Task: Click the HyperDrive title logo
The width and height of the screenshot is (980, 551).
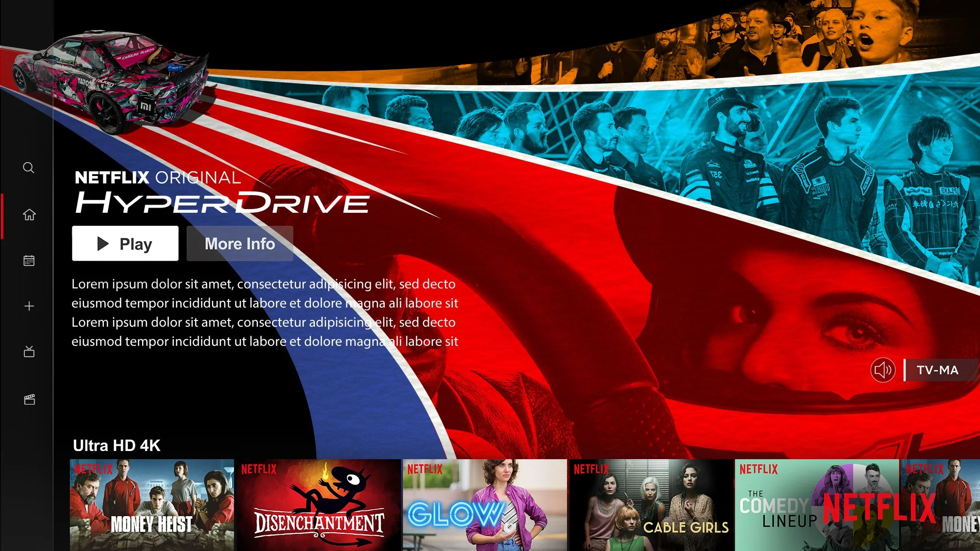Action: point(223,203)
